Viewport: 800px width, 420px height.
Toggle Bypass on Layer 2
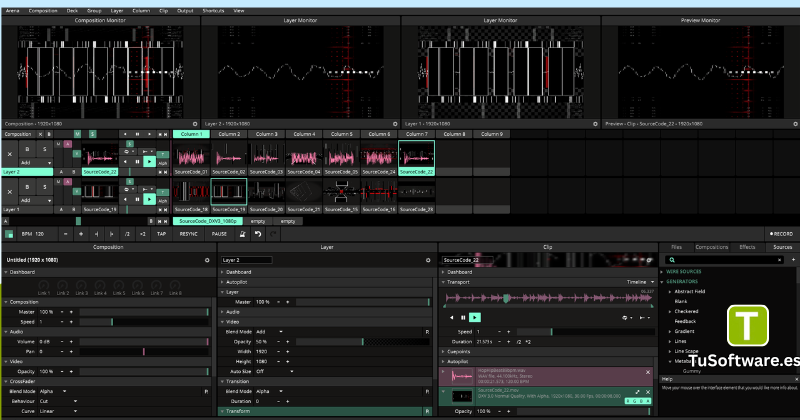(x=28, y=150)
